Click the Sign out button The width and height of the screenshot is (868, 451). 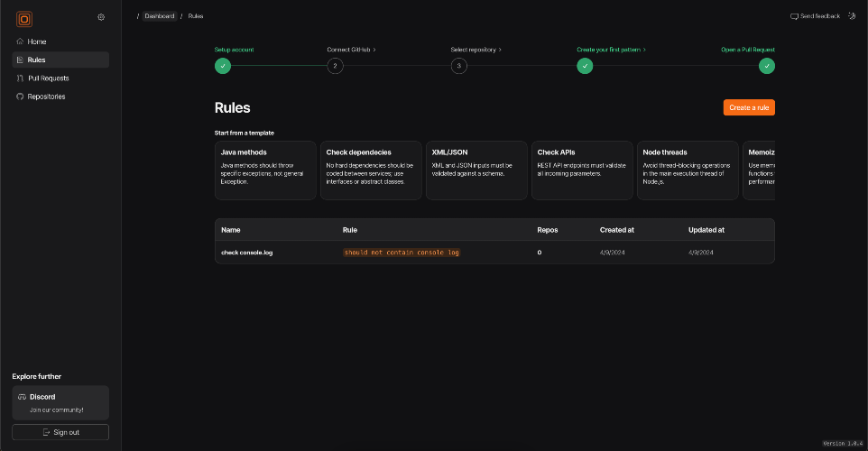coord(60,432)
